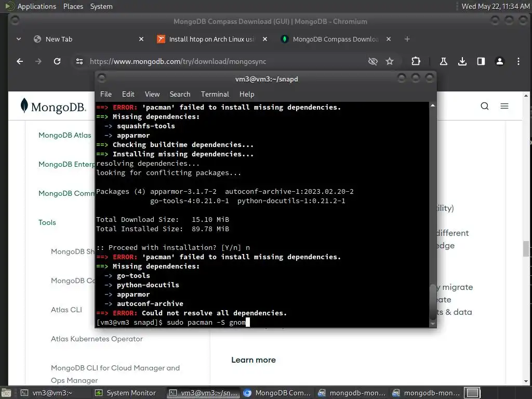
Task: Click the Chromium window menu button
Action: [15, 21]
